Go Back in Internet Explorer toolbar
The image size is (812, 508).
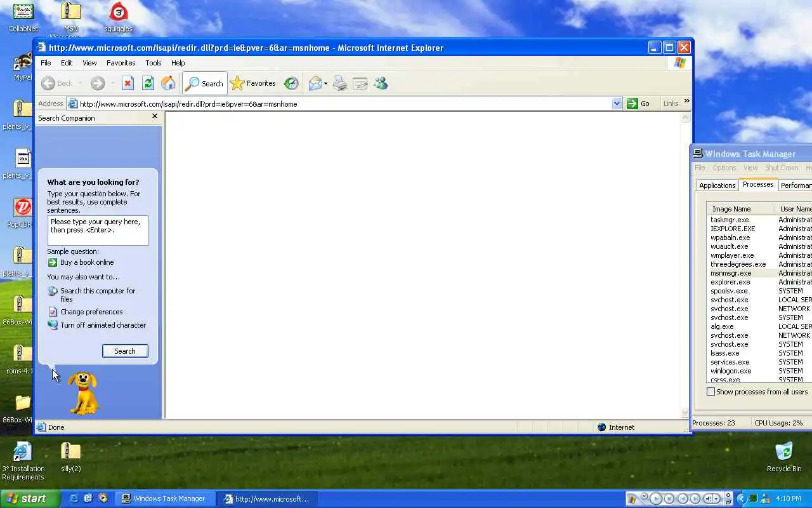pos(57,83)
